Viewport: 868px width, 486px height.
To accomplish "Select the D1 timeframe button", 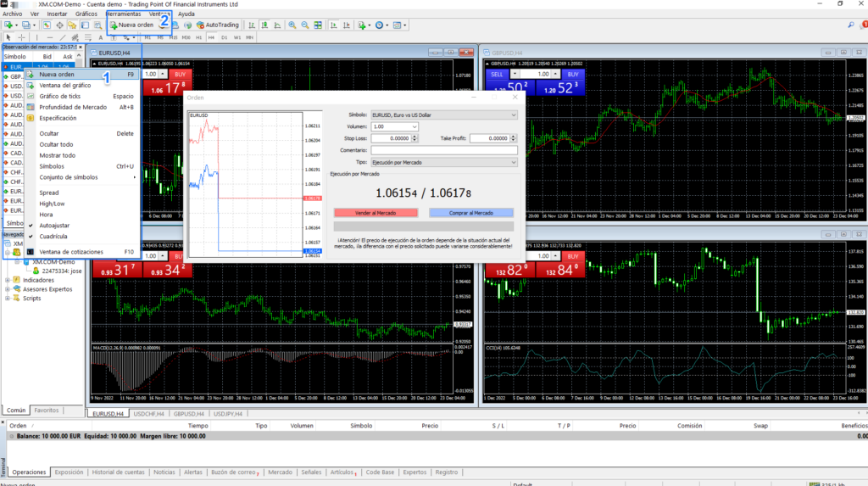I will click(x=224, y=37).
